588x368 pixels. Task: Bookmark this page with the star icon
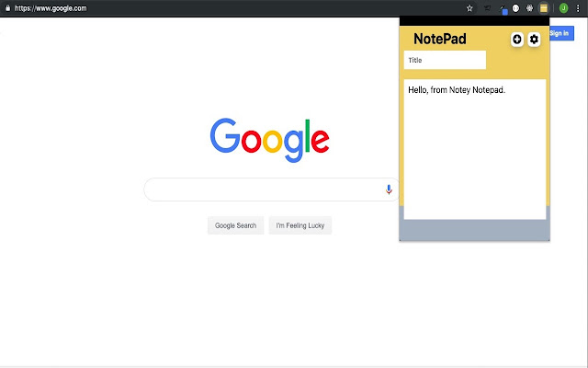[469, 8]
